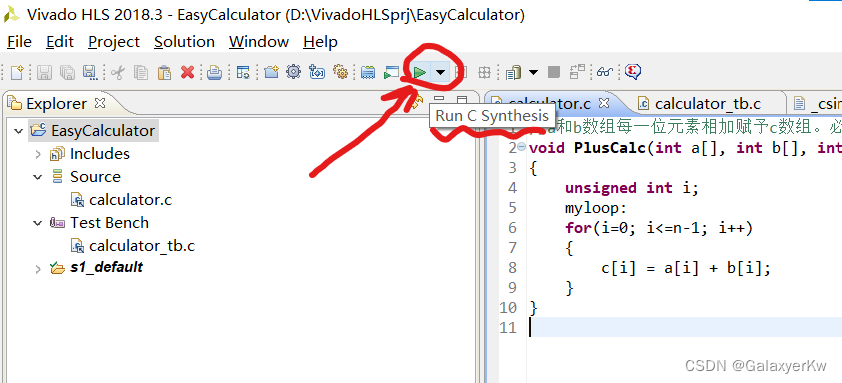Screen dimensions: 842x383
Task: Click the green Run C Synthesis button
Action: click(420, 72)
